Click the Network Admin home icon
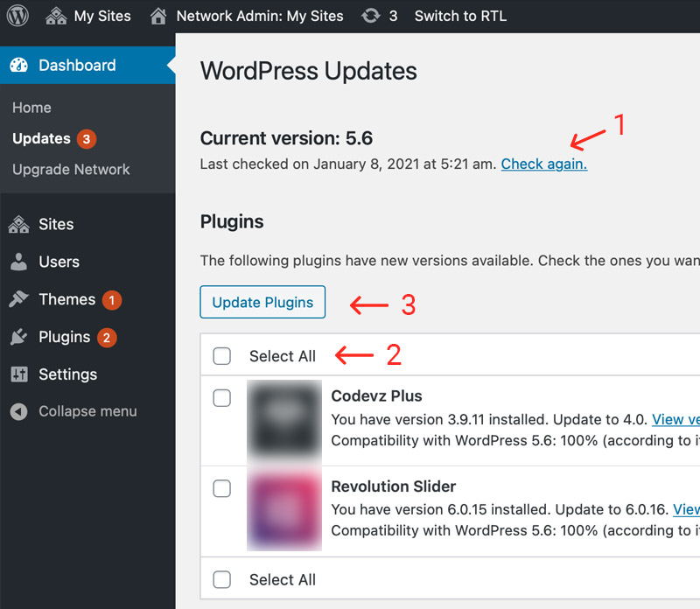 pyautogui.click(x=158, y=16)
